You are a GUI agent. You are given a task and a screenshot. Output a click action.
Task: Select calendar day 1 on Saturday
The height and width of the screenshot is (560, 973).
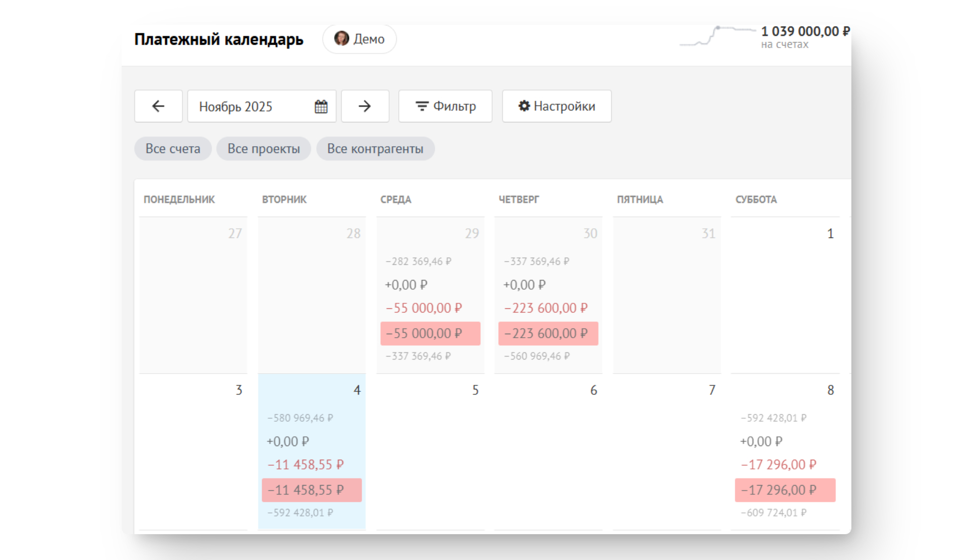[784, 294]
